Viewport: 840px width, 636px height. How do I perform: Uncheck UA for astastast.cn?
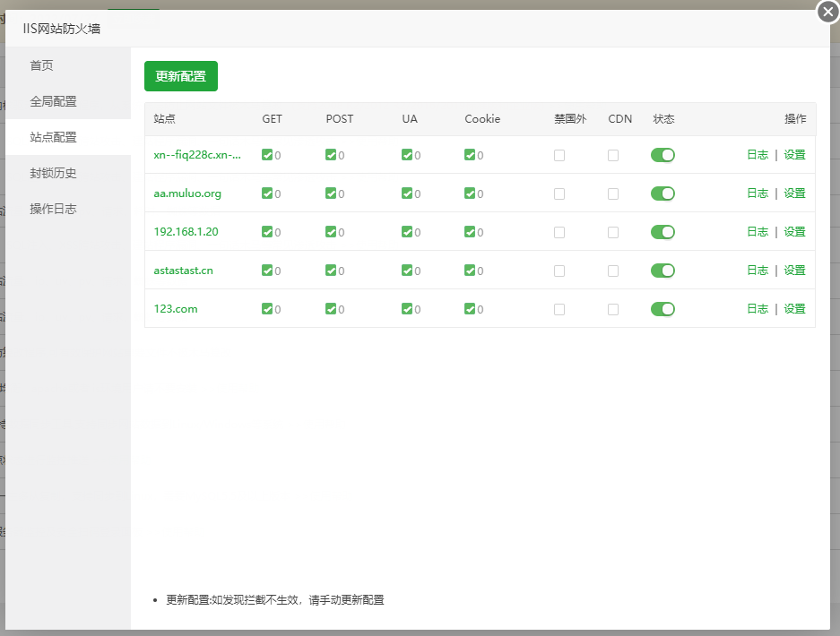pyautogui.click(x=407, y=271)
